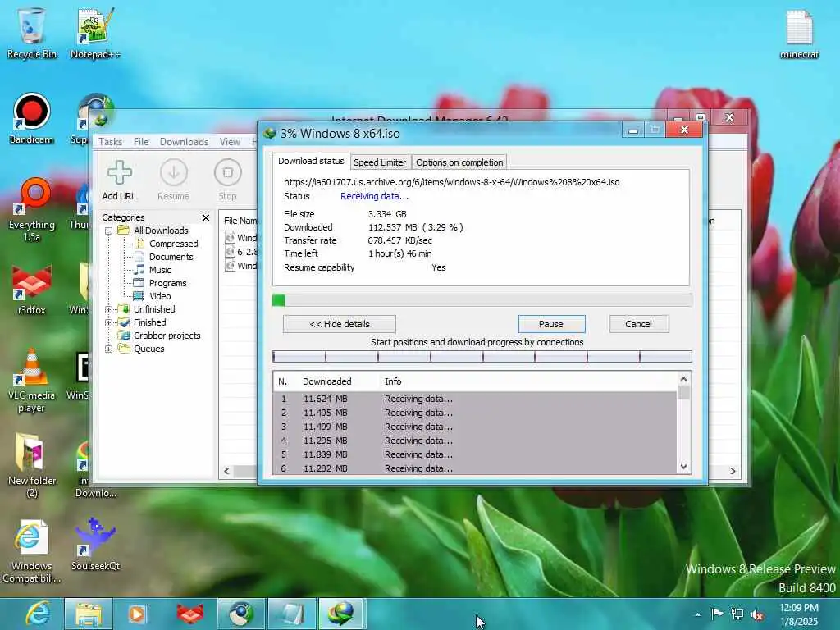Launch r3dfox from the desktop

pyautogui.click(x=32, y=290)
